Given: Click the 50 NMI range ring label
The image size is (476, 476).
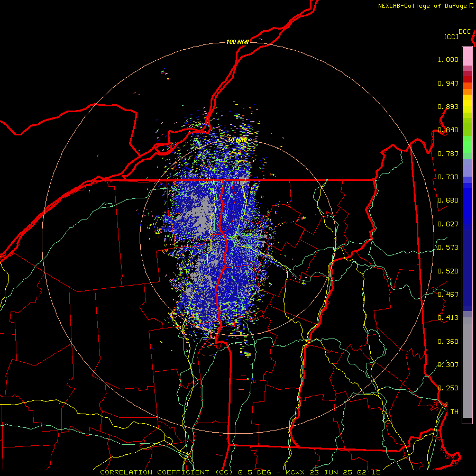Looking at the screenshot, I should [237, 140].
